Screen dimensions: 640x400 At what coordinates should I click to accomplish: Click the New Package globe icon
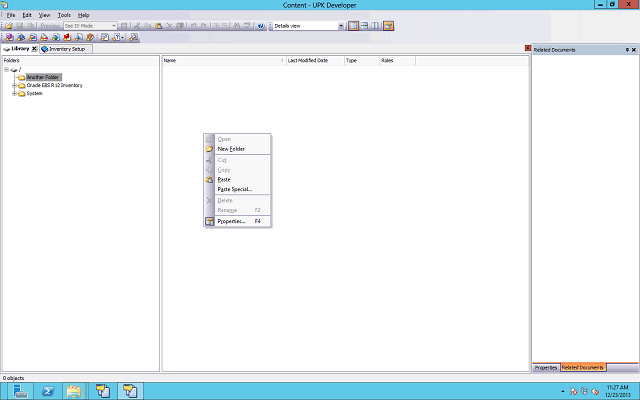(x=56, y=37)
